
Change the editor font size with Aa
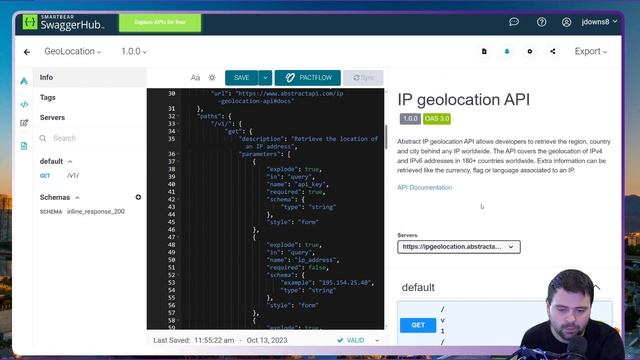pos(195,78)
